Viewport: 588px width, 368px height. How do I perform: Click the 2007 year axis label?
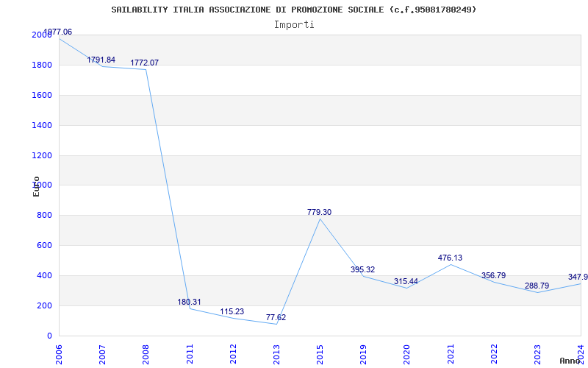[102, 355]
